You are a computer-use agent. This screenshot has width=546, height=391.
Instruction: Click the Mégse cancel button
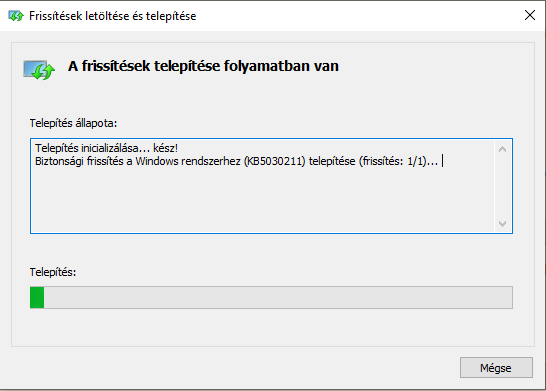[496, 368]
